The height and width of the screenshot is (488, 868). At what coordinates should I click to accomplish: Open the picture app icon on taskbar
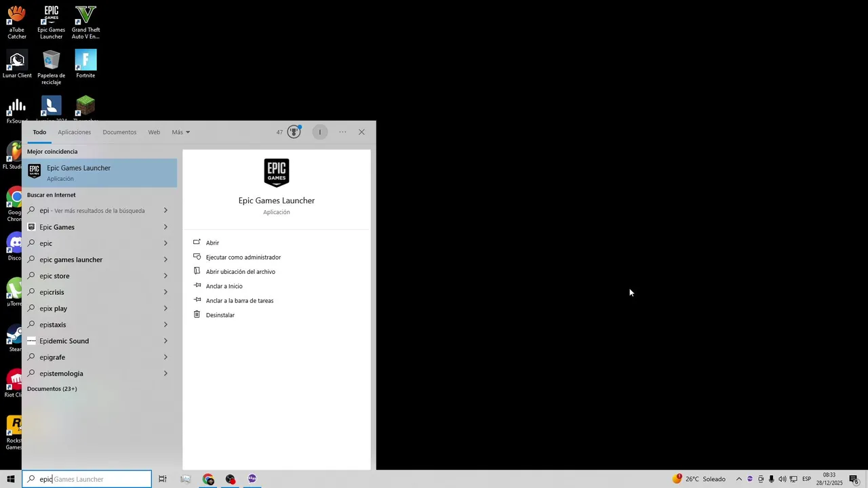(186, 479)
